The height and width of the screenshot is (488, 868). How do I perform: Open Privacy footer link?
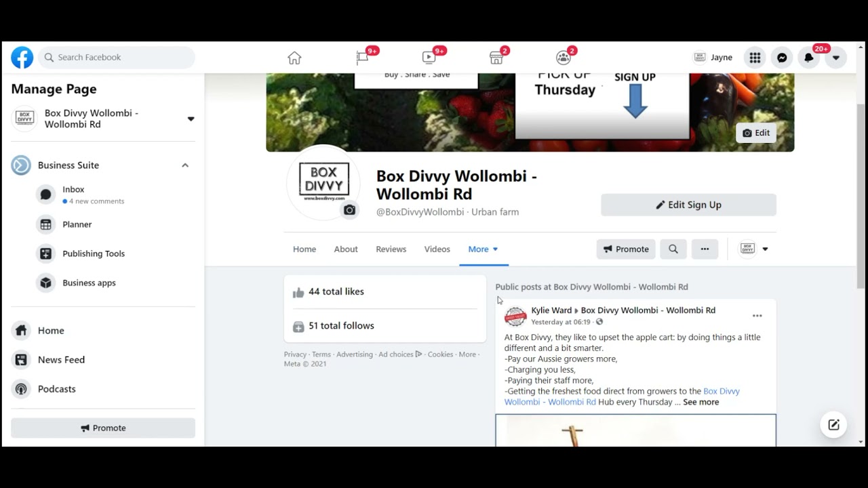pyautogui.click(x=295, y=354)
